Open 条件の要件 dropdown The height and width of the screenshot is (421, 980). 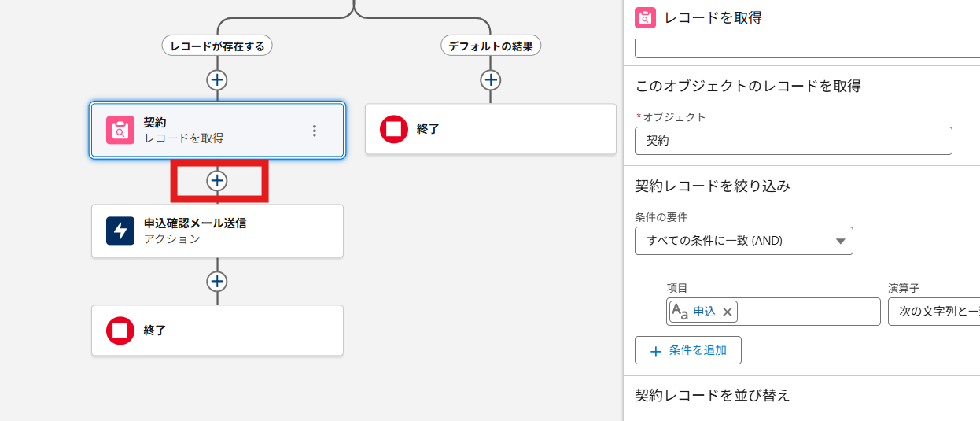click(x=743, y=241)
